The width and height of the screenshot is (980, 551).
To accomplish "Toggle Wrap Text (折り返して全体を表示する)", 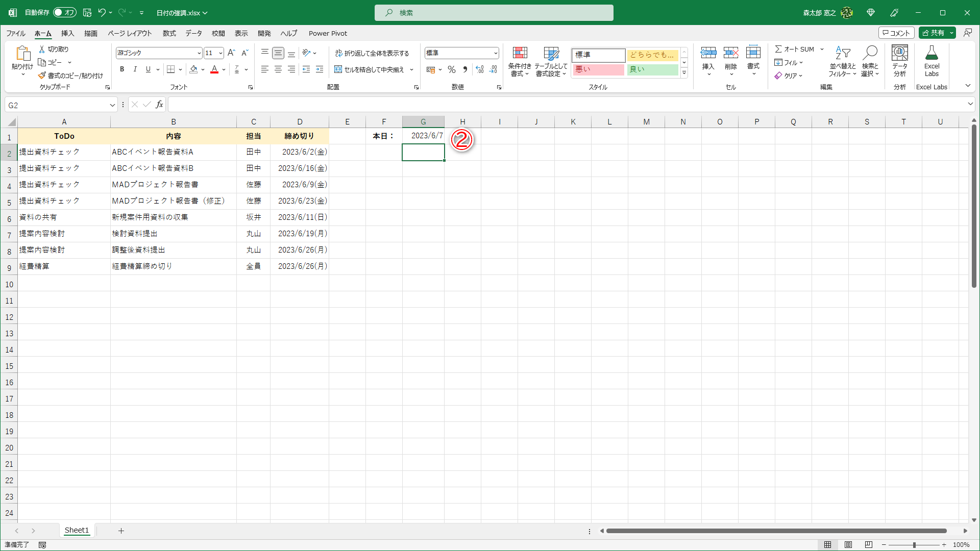I will tap(372, 53).
